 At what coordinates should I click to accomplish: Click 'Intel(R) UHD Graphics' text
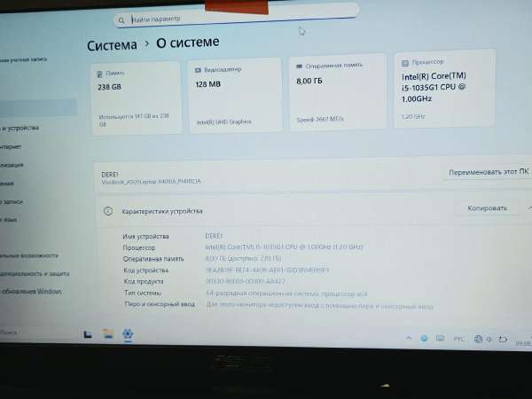click(224, 121)
